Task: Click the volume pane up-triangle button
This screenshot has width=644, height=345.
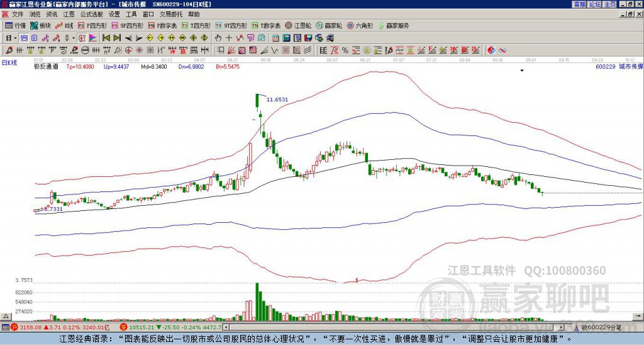Action: coord(5,316)
